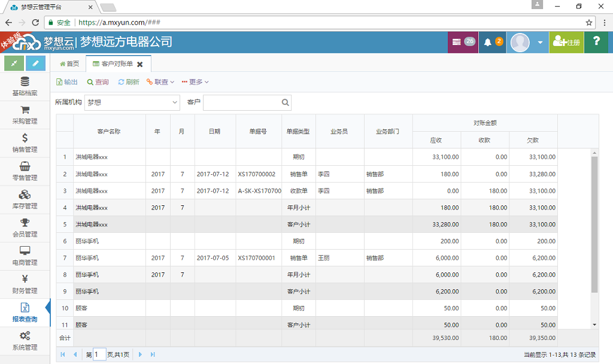Open the notifications bell with 2 badge

click(493, 42)
